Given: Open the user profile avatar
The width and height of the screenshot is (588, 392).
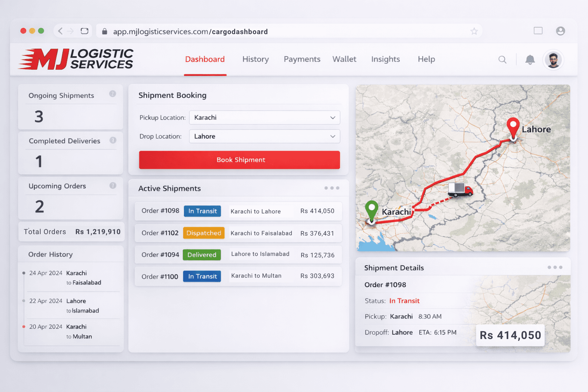Looking at the screenshot, I should point(553,59).
